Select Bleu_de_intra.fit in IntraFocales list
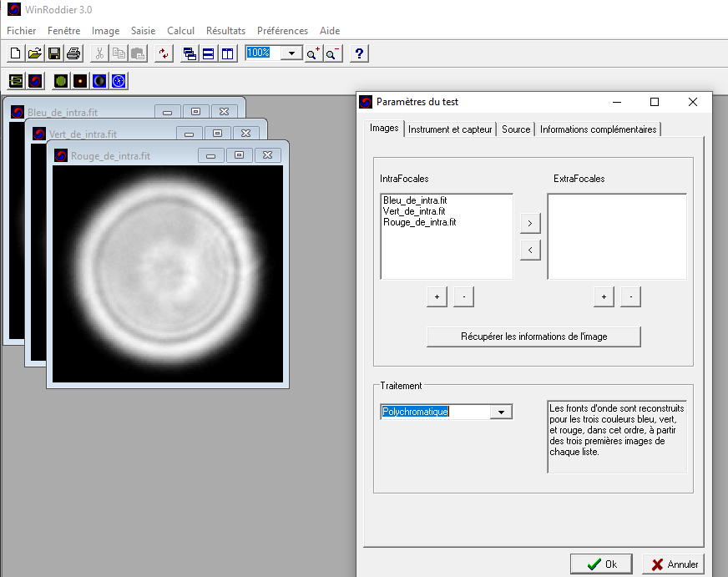728x577 pixels. point(415,200)
